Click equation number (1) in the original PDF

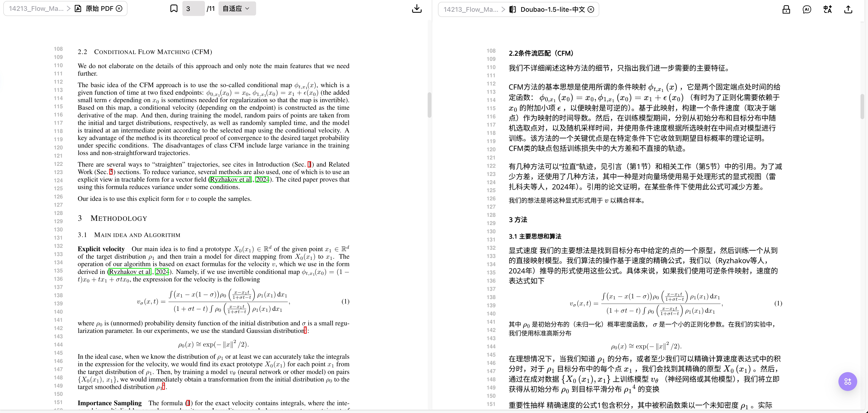pos(345,301)
